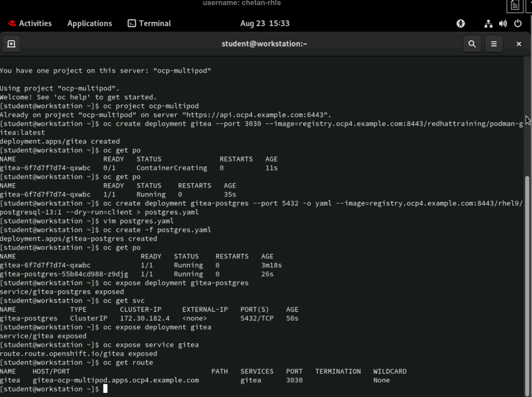Open the accessibility menu in top bar

tap(461, 23)
